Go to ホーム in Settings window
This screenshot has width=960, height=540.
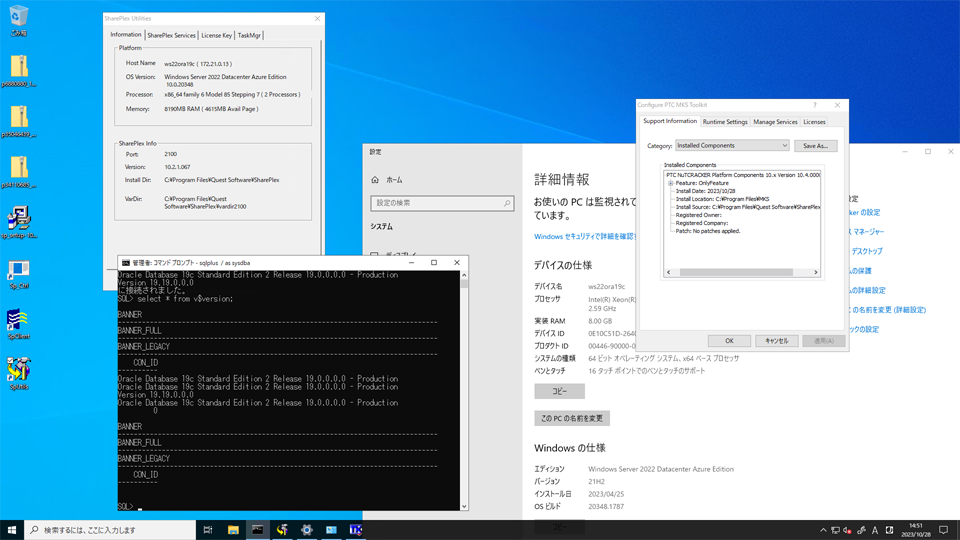click(x=386, y=180)
